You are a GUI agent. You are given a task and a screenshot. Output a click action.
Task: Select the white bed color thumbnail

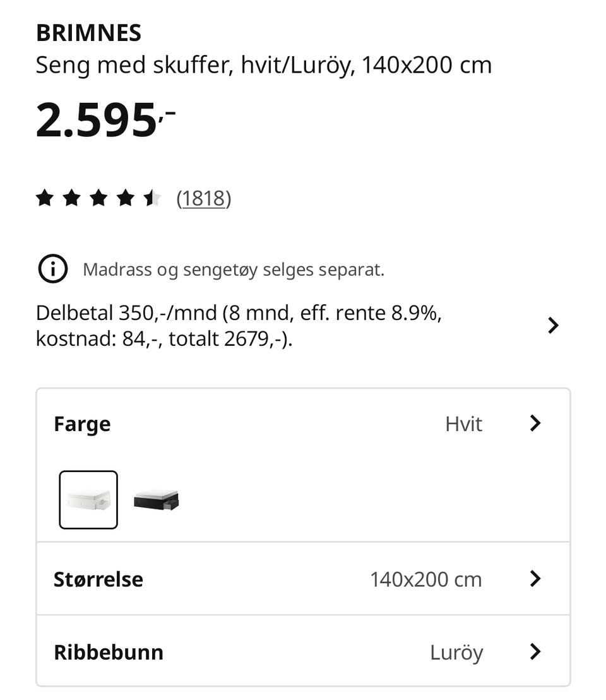pyautogui.click(x=88, y=499)
